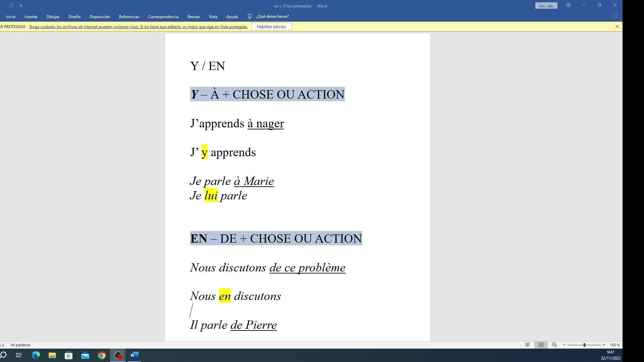Click the zoom slider handle
644x362 pixels.
[584, 345]
